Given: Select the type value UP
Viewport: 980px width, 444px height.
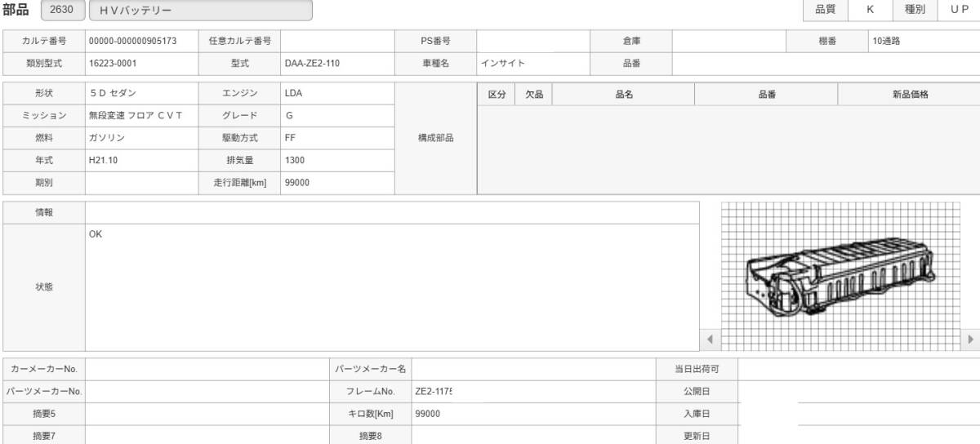Looking at the screenshot, I should click(x=958, y=9).
